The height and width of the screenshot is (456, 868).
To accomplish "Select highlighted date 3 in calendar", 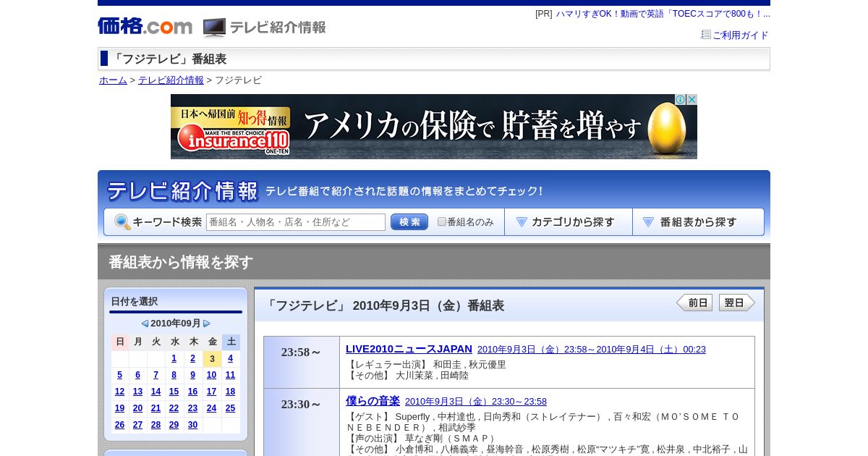I will tap(212, 358).
